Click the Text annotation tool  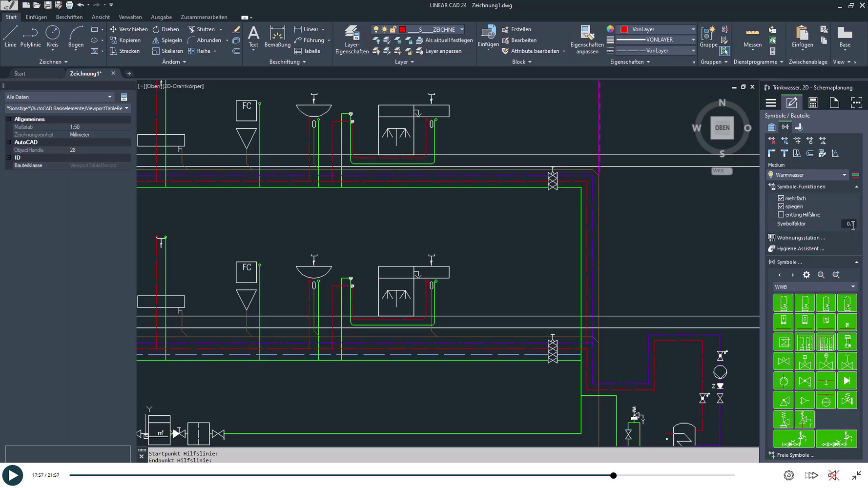253,37
